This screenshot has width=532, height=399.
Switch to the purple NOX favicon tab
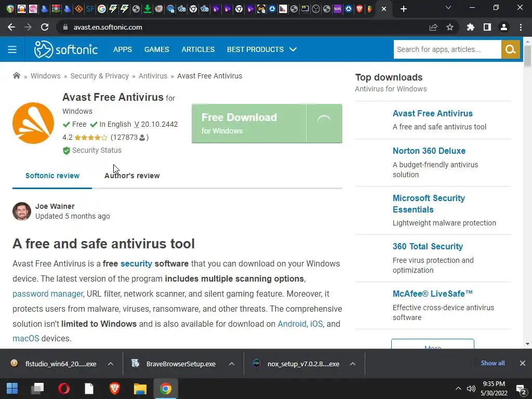[x=338, y=9]
